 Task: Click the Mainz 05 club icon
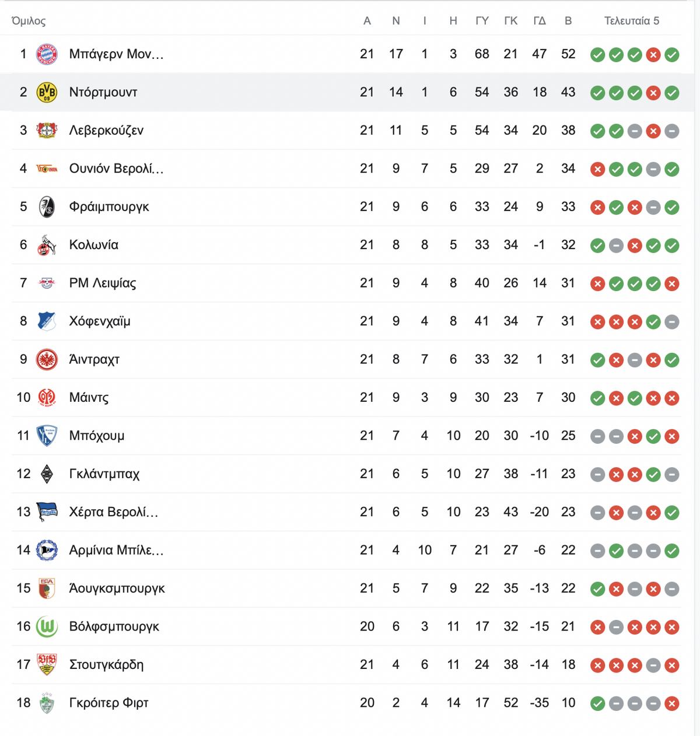click(x=47, y=398)
